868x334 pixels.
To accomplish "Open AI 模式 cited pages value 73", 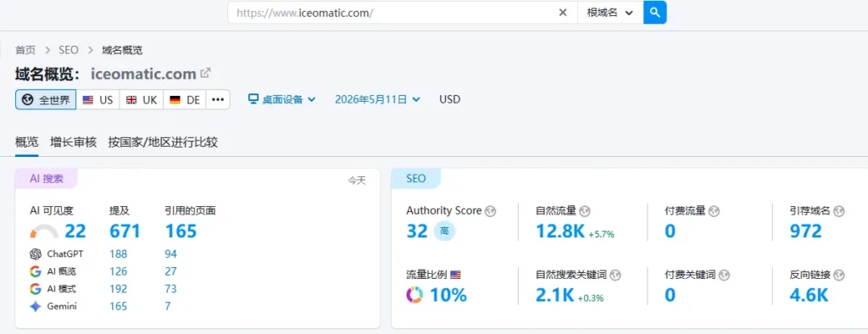I will [171, 288].
